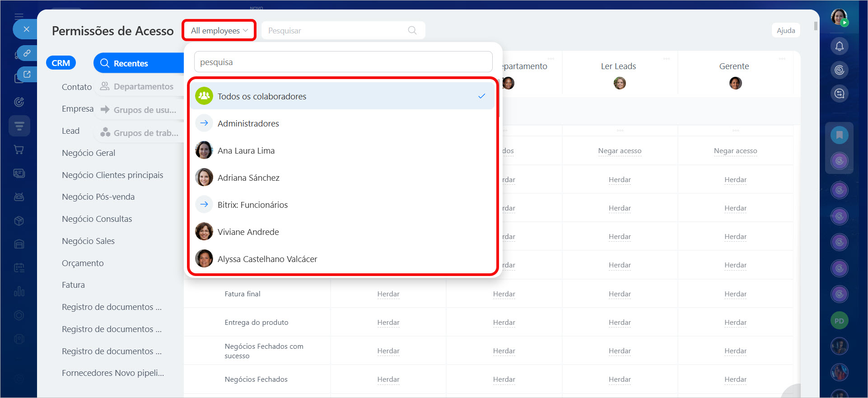
Task: Select Todos os colaboradores option
Action: pyautogui.click(x=262, y=96)
